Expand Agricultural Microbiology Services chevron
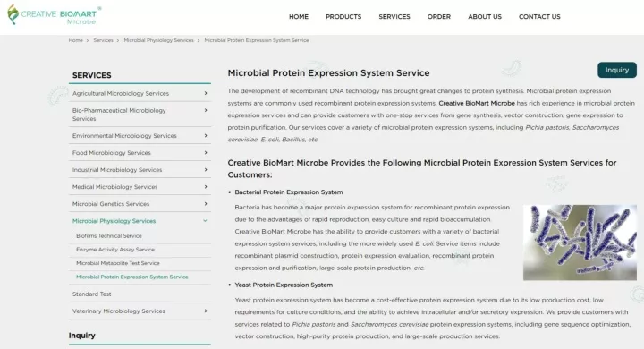 (206, 93)
